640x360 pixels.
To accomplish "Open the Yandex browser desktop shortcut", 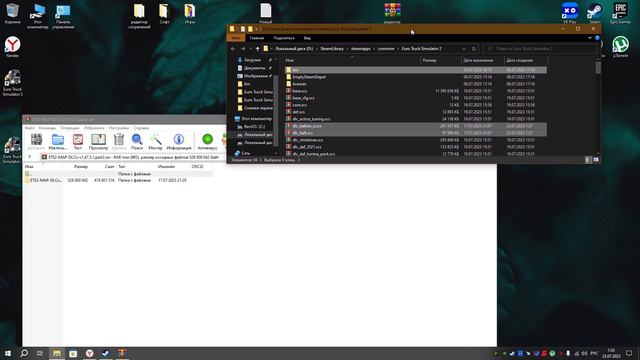I will click(12, 47).
